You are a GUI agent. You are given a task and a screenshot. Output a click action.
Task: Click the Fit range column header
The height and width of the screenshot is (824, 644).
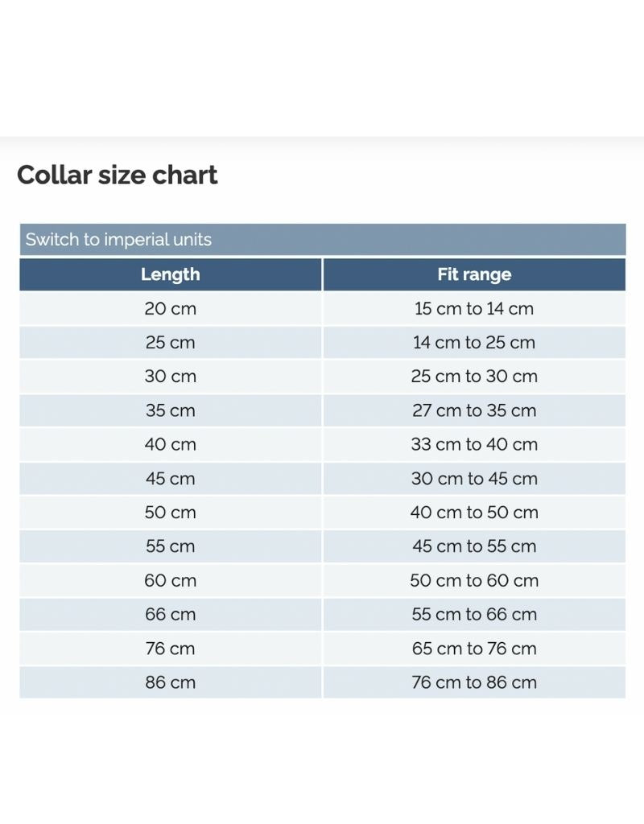click(474, 274)
